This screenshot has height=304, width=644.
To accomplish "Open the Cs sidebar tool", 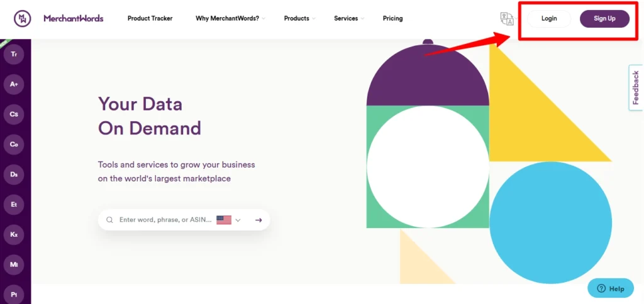I will [14, 114].
